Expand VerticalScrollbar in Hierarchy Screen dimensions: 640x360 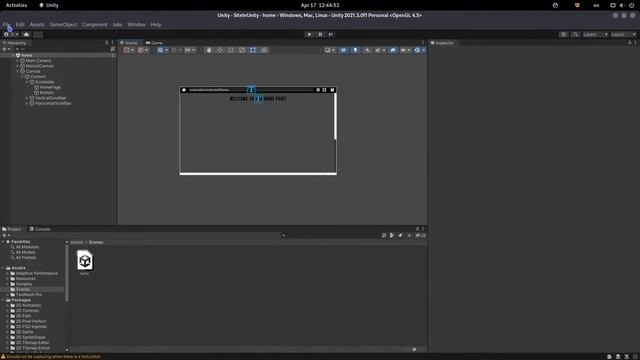pos(27,98)
